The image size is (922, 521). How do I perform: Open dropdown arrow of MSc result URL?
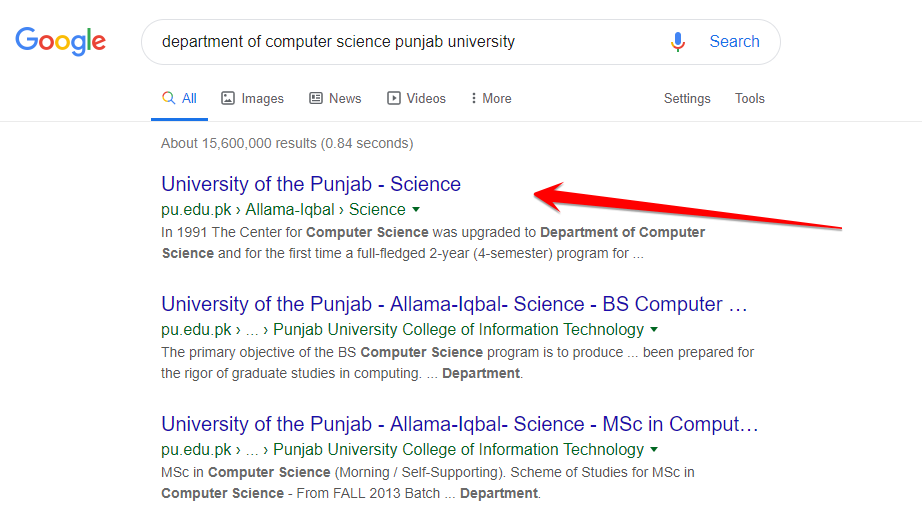coord(654,450)
